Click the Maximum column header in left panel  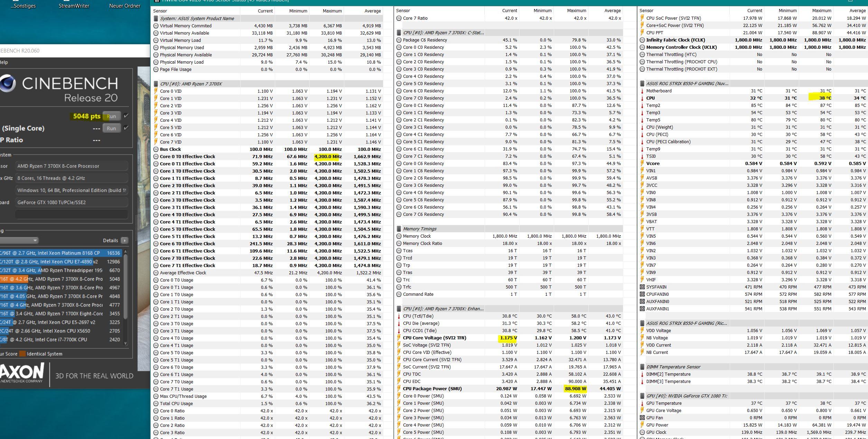[x=327, y=11]
